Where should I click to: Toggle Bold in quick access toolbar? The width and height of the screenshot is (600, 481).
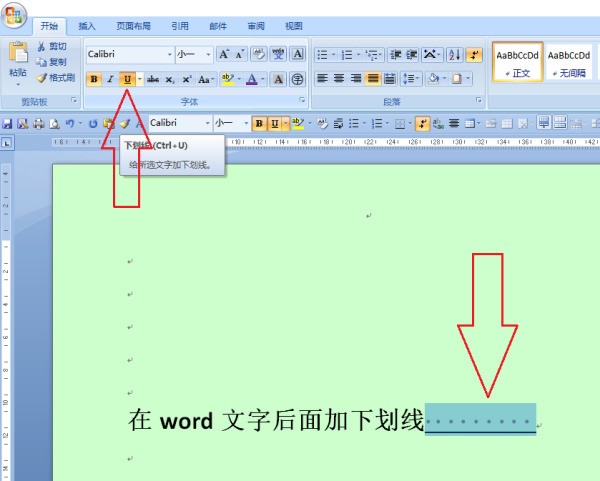pyautogui.click(x=259, y=123)
